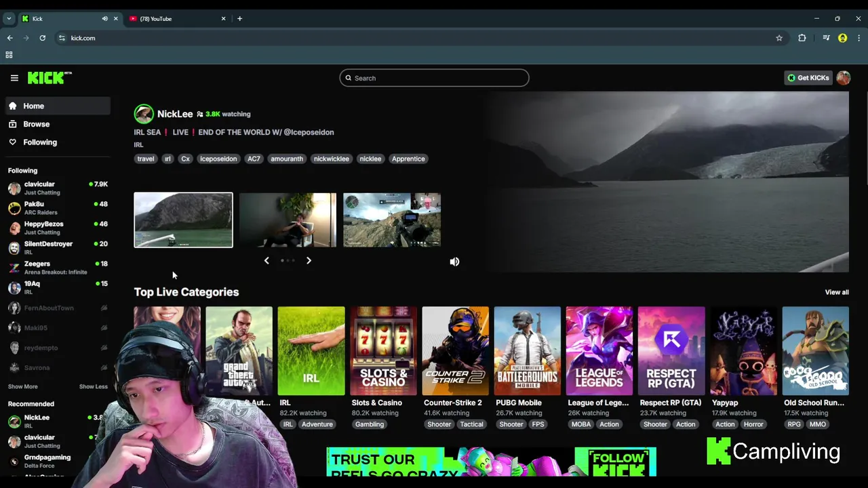The image size is (868, 488).
Task: Open a new browser tab
Action: [239, 18]
